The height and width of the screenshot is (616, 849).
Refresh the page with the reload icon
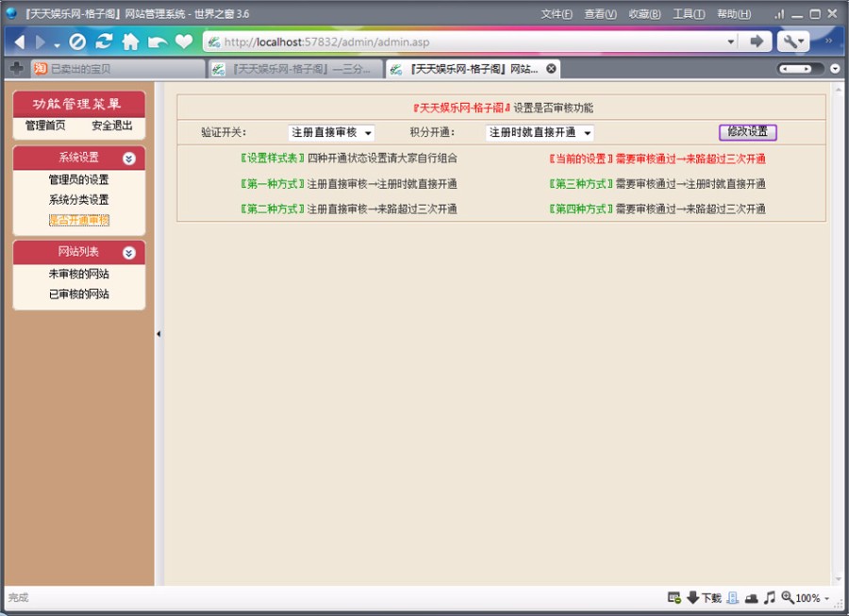point(105,42)
